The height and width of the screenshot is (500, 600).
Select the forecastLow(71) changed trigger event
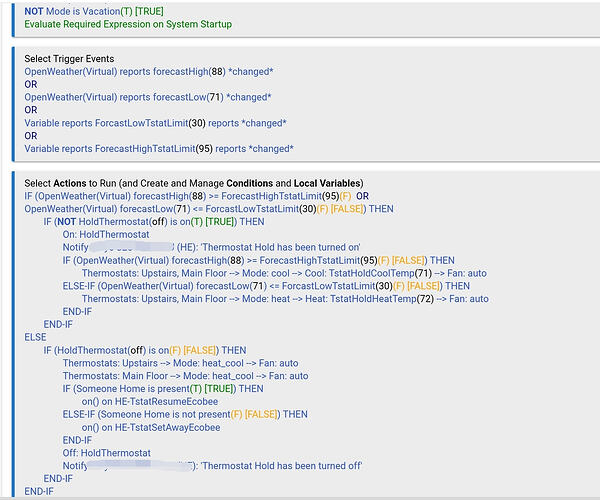point(148,97)
